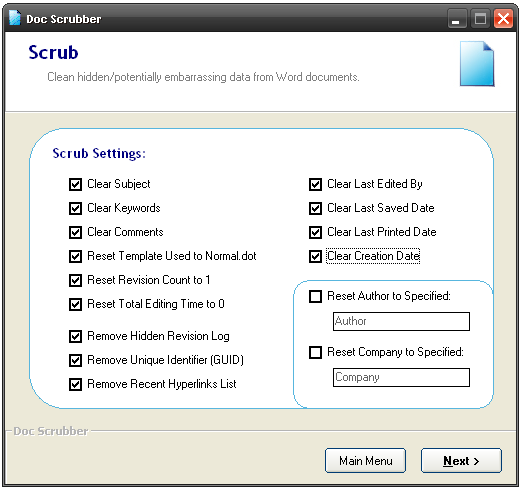Toggle Clear Last Saved Date checkbox
The width and height of the screenshot is (523, 489).
pyautogui.click(x=315, y=208)
